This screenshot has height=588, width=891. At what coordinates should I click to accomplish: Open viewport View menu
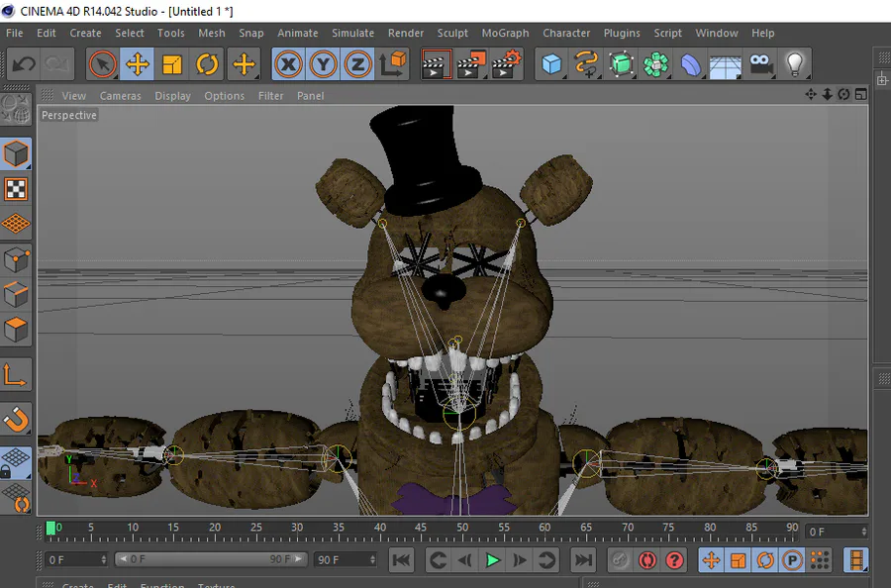point(74,96)
